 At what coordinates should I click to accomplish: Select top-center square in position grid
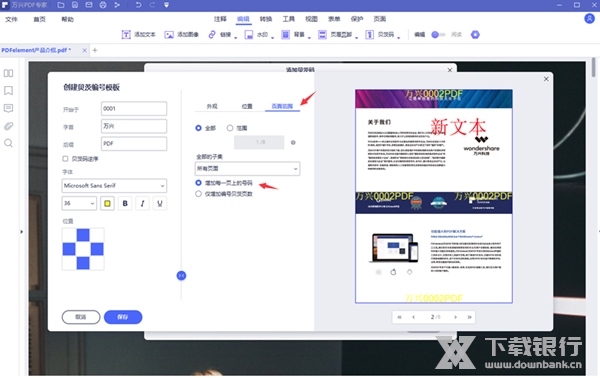click(83, 235)
